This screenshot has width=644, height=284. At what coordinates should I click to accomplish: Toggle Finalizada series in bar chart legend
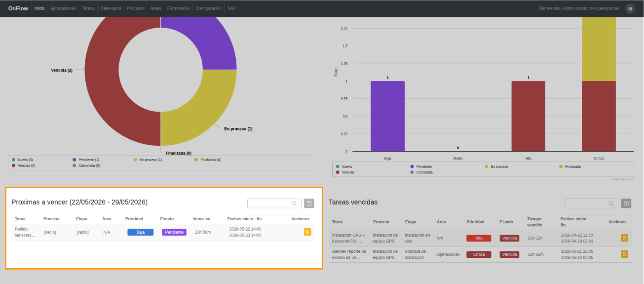click(x=570, y=166)
